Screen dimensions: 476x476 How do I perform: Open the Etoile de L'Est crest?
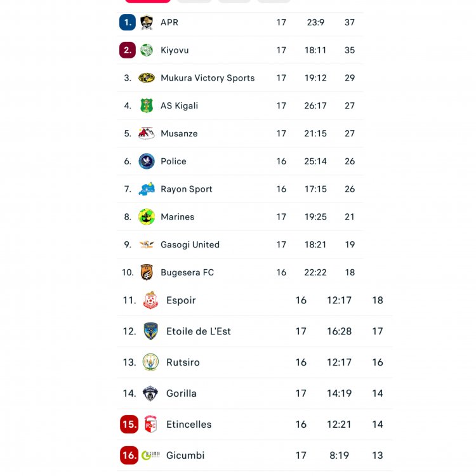point(150,331)
